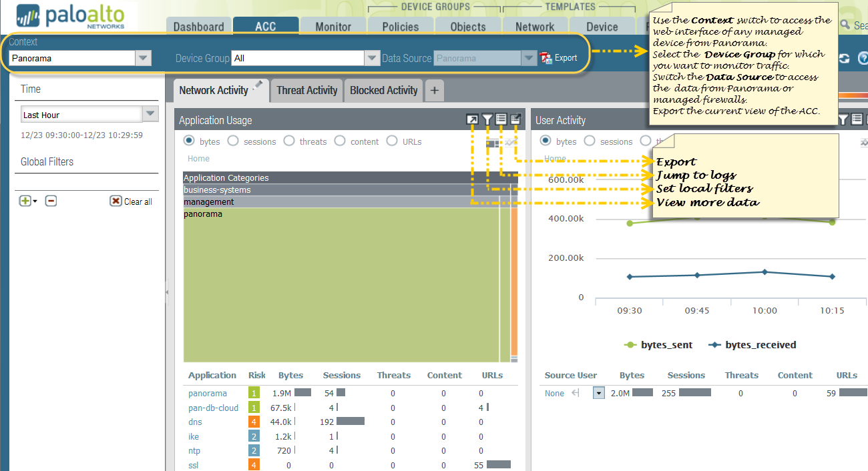
Task: Choose the URLs radio in Application Usage
Action: [392, 141]
